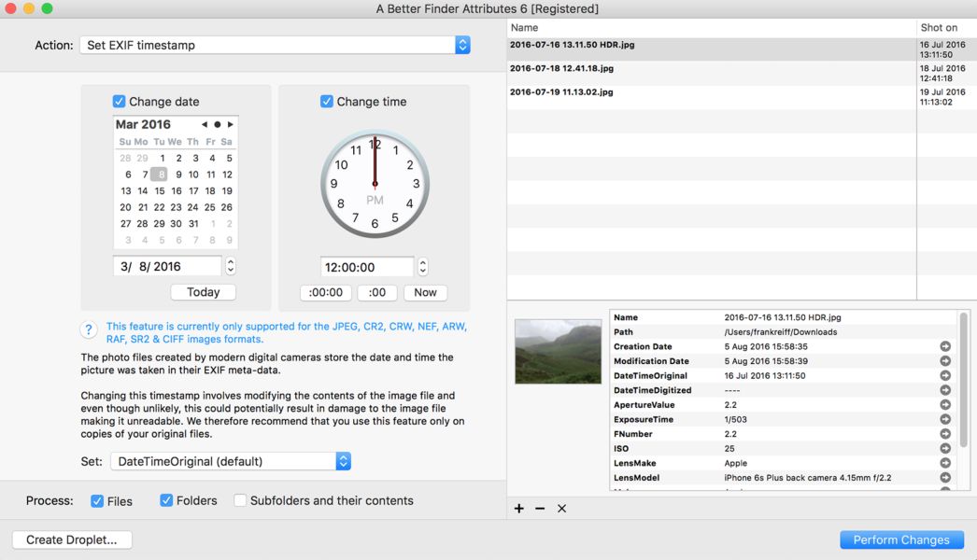The width and height of the screenshot is (977, 560).
Task: Sort by the Shot on column header
Action: 946,27
